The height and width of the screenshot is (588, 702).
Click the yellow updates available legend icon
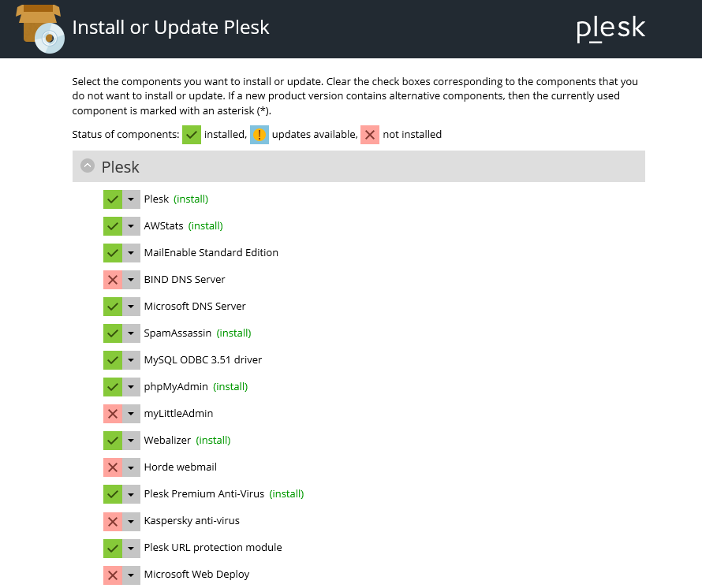tap(260, 135)
